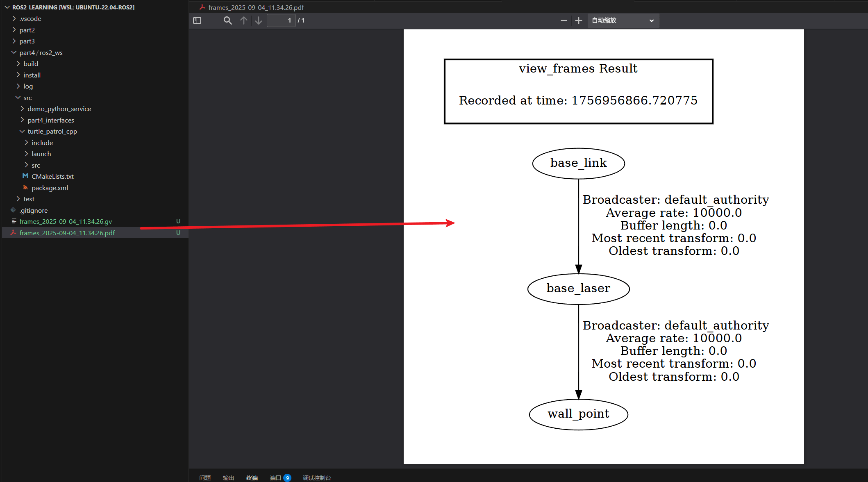Image resolution: width=868 pixels, height=482 pixels.
Task: Open package.xml file
Action: tap(50, 188)
